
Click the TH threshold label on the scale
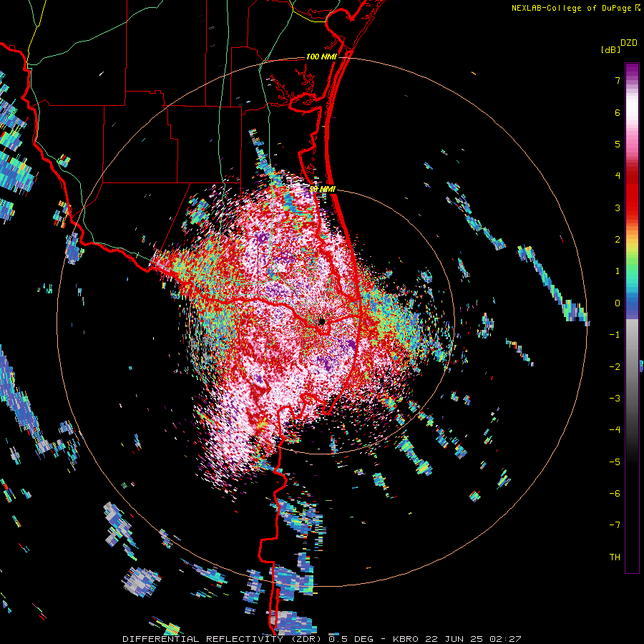click(x=615, y=557)
